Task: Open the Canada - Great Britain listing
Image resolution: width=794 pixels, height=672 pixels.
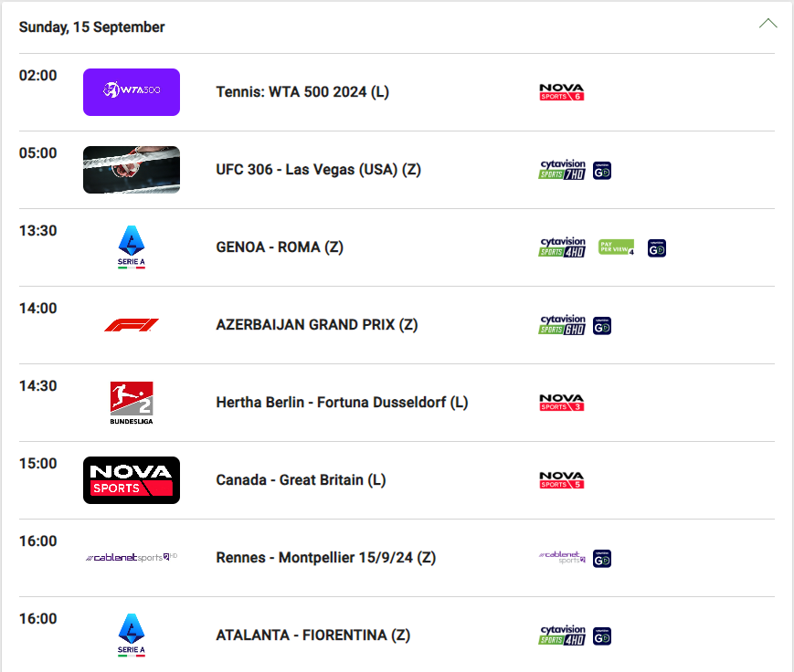Action: point(301,480)
